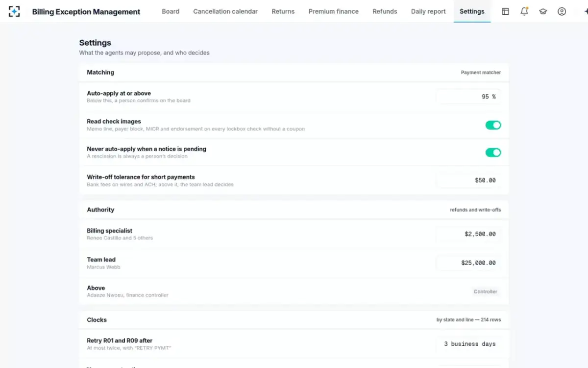588x368 pixels.
Task: Switch to the Refunds tab
Action: point(385,11)
